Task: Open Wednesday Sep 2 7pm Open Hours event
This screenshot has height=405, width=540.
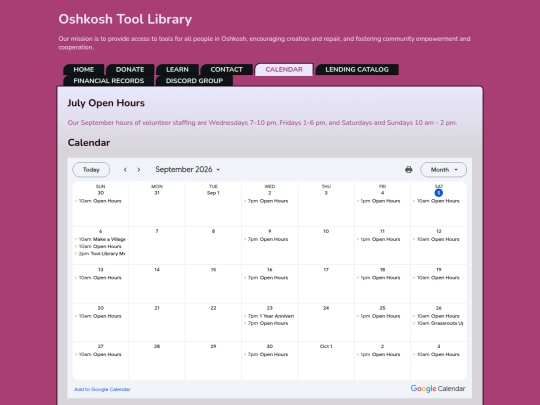Action: (268, 201)
